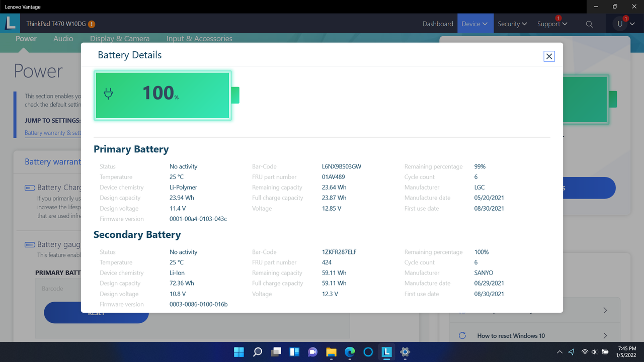Open the Support dropdown with notification badge
644x362 pixels.
tap(552, 24)
